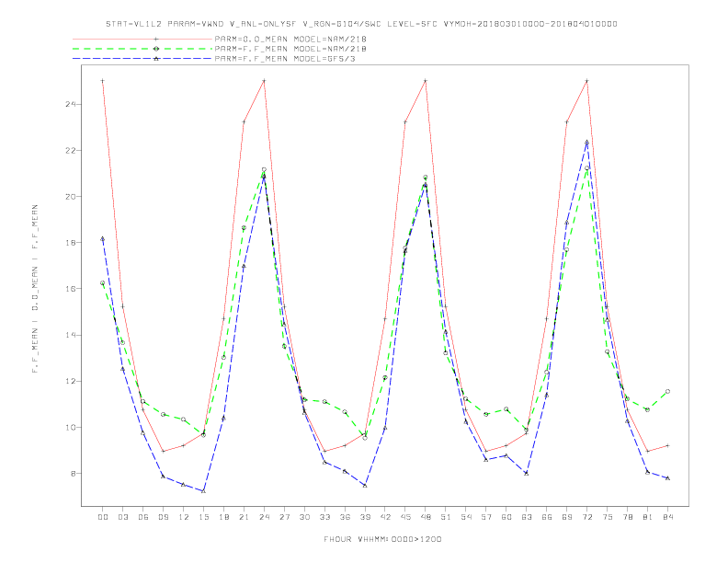Image resolution: width=728 pixels, height=563 pixels.
Task: Click x-axis forecast hour label 00
Action: click(103, 517)
